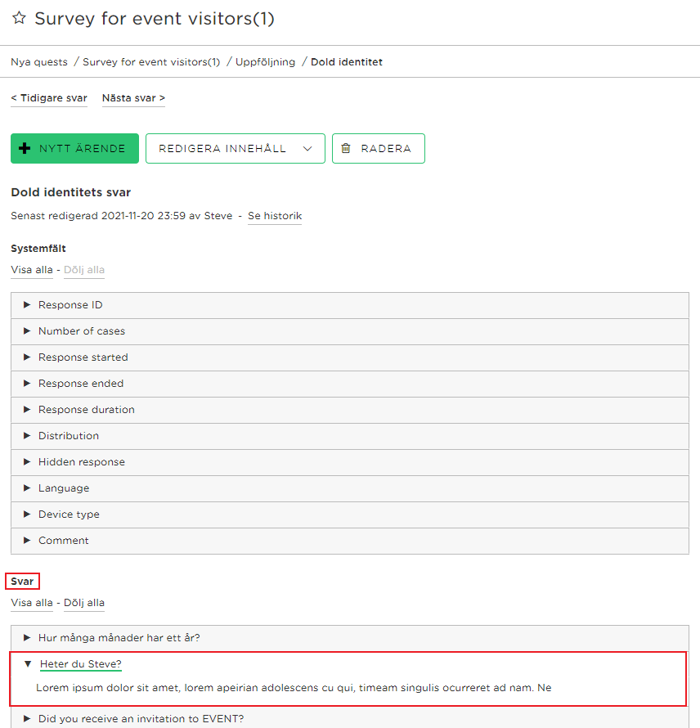
Task: Open the Se historik link
Action: (275, 216)
